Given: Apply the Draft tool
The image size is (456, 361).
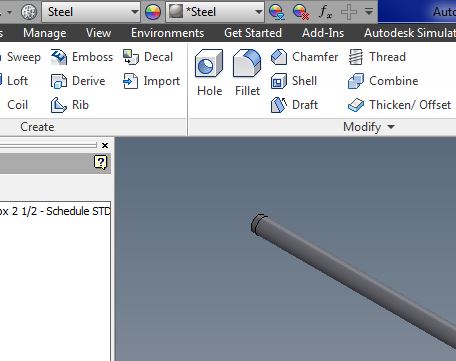Looking at the screenshot, I should tap(294, 105).
